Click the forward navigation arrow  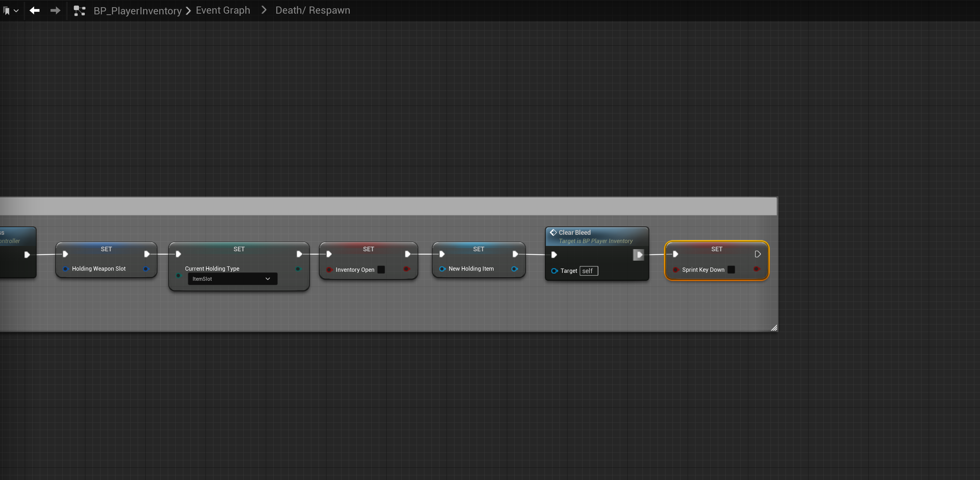tap(55, 11)
